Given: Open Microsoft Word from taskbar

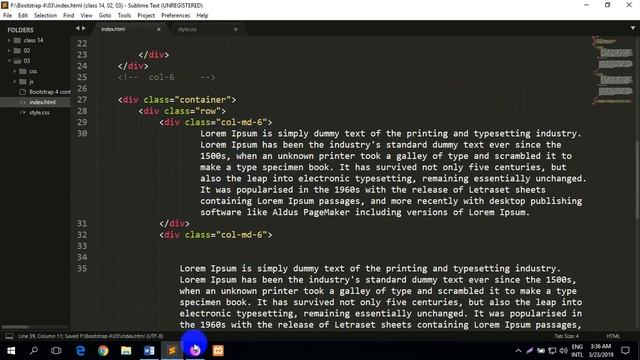Looking at the screenshot, I should point(149,351).
